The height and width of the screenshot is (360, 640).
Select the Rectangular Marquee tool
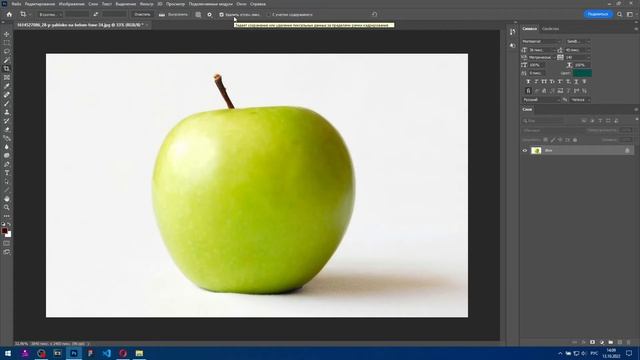(7, 43)
